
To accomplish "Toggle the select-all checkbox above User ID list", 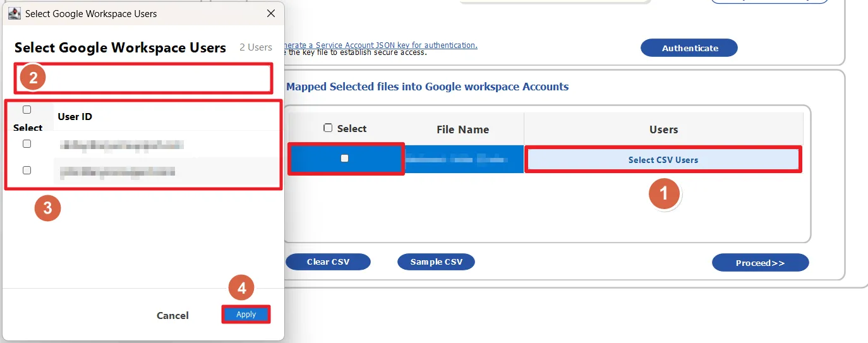I will click(27, 110).
